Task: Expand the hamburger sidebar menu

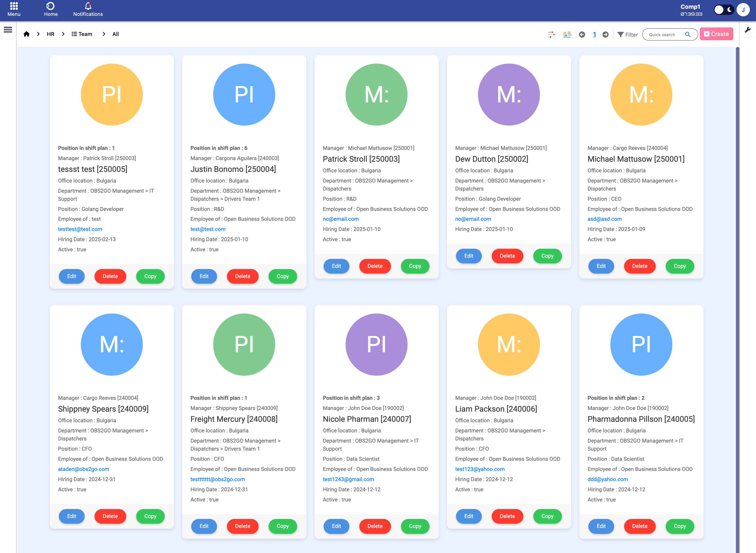Action: coord(8,30)
